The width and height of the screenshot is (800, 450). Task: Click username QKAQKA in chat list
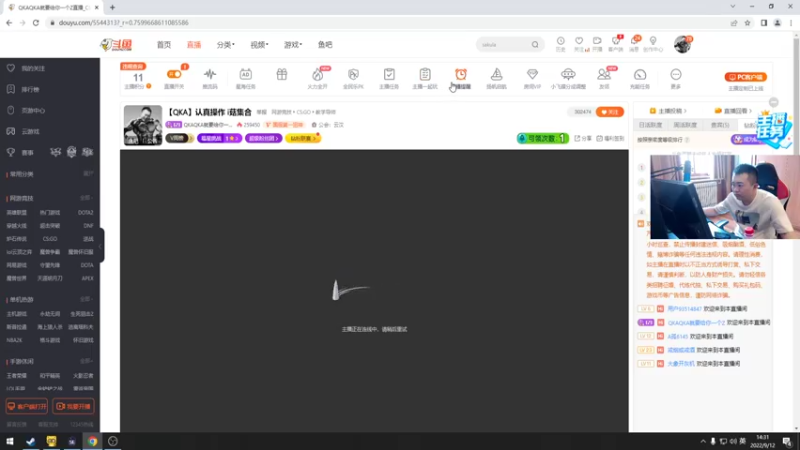point(696,322)
